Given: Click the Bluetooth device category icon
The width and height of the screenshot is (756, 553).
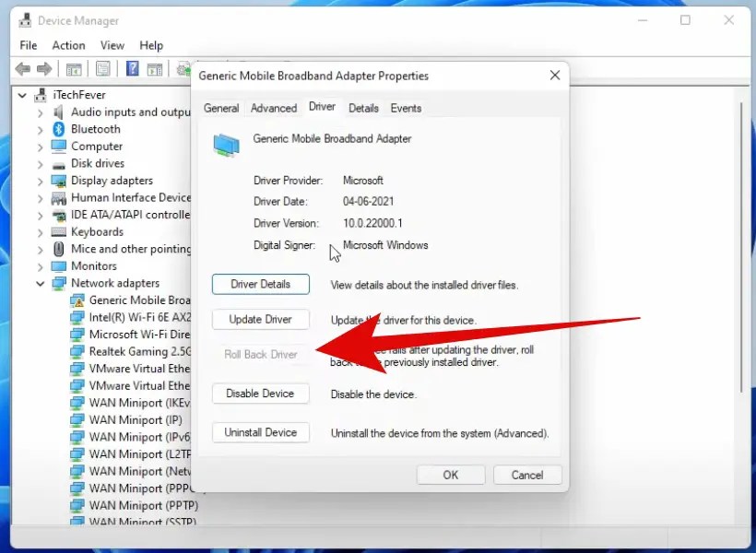Looking at the screenshot, I should click(x=56, y=129).
